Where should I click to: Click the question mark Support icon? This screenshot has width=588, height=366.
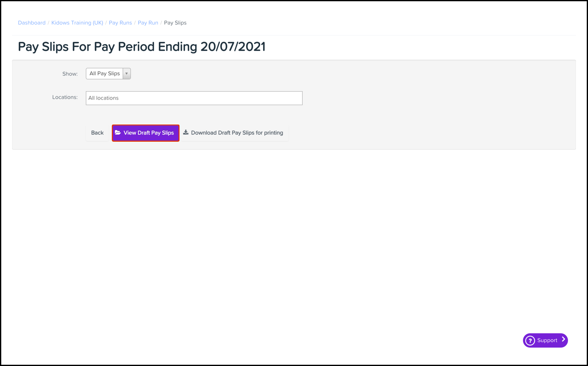pyautogui.click(x=530, y=340)
